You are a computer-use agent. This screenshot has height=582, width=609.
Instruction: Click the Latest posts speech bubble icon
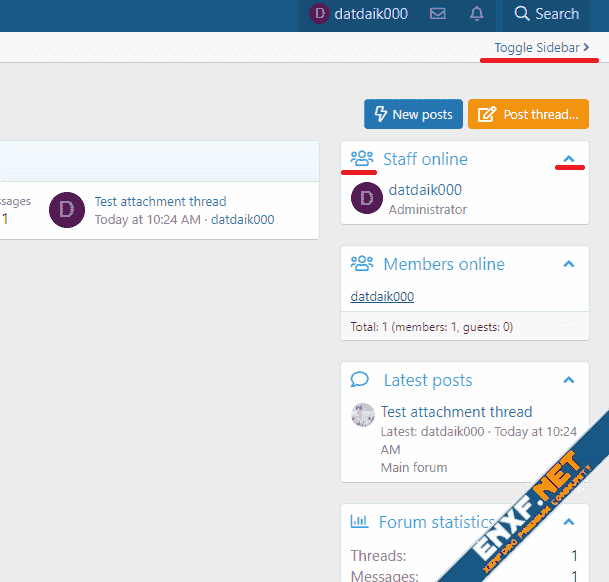[x=360, y=380]
